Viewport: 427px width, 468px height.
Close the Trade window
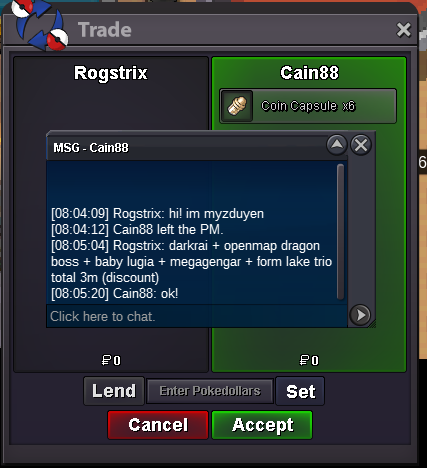403,30
